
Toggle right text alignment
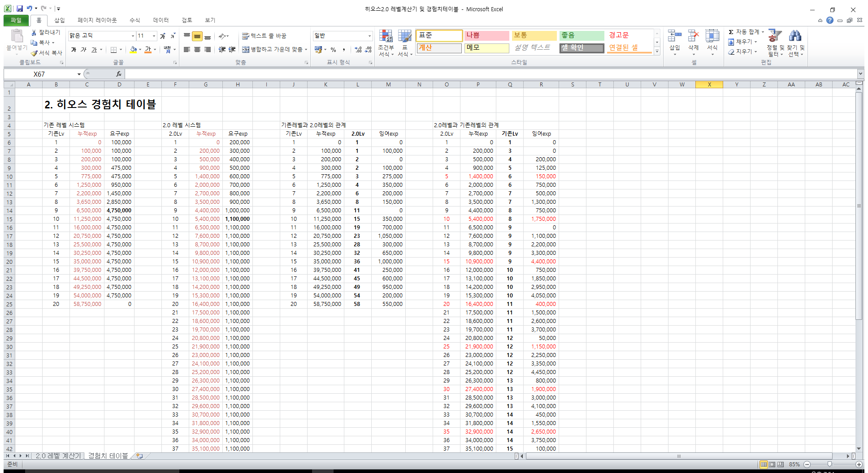click(208, 49)
